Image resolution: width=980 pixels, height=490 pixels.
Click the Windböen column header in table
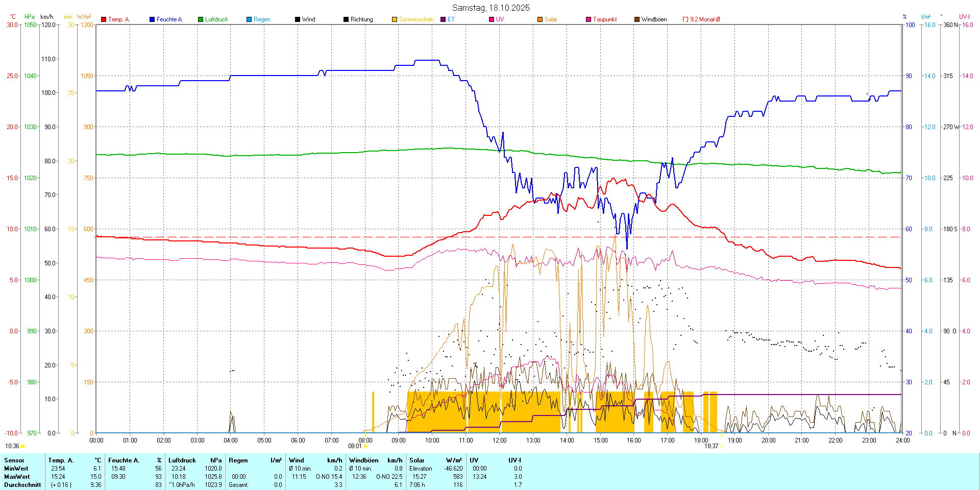pyautogui.click(x=364, y=460)
